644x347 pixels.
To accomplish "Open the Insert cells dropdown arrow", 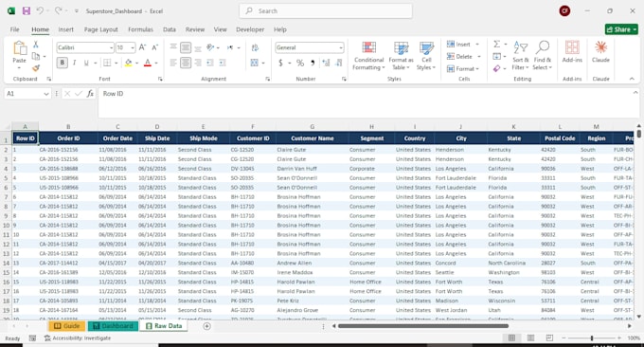I will click(477, 44).
